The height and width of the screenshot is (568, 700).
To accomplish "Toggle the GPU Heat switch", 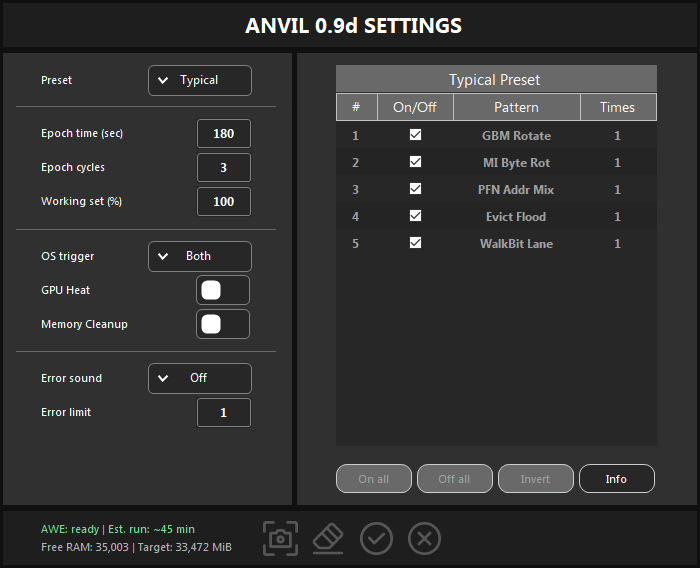I will (223, 290).
